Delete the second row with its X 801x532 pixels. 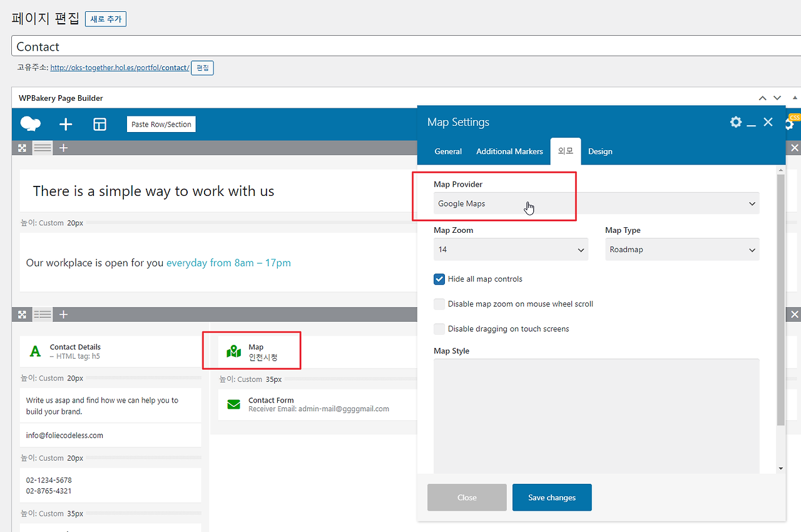(x=795, y=314)
